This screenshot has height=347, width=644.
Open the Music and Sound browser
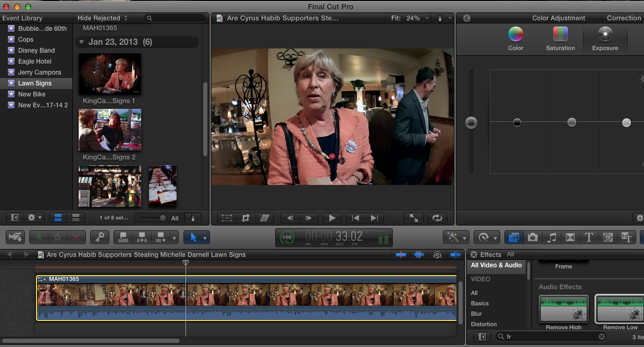coord(551,238)
